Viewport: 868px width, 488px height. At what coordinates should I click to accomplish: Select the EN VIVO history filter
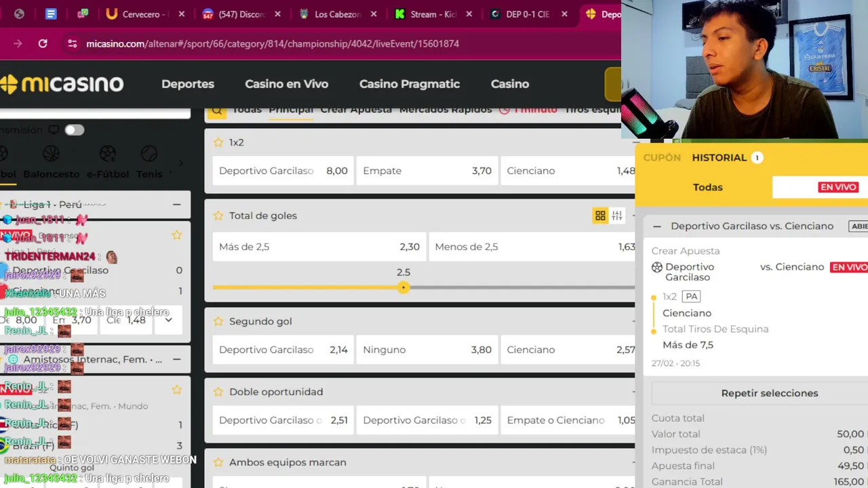pyautogui.click(x=838, y=187)
